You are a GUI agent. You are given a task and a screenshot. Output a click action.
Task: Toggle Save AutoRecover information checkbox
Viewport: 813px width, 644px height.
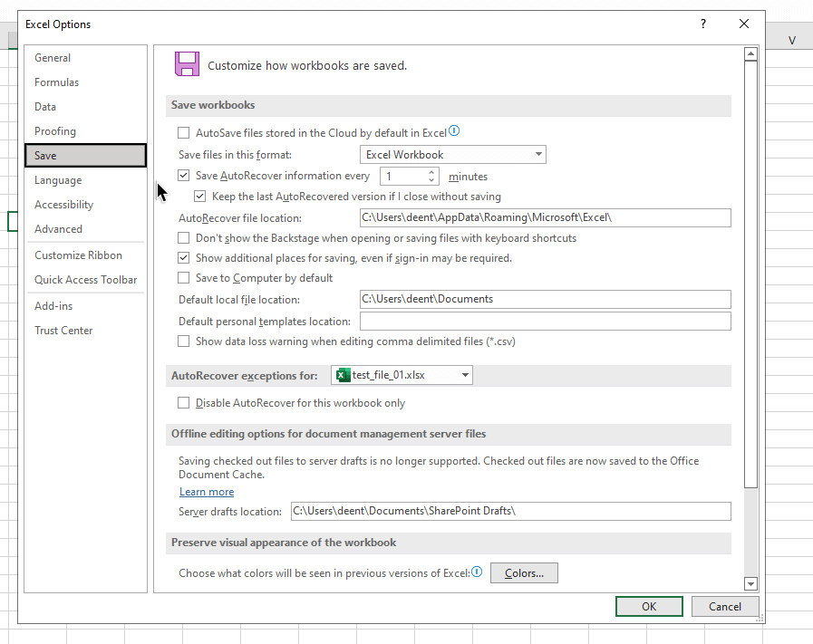184,176
